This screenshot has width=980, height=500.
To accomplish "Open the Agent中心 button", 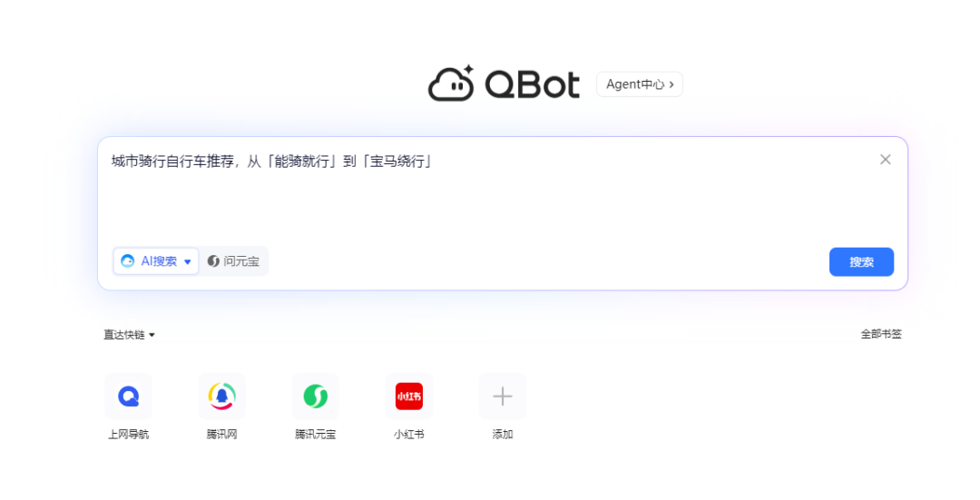I will point(640,84).
